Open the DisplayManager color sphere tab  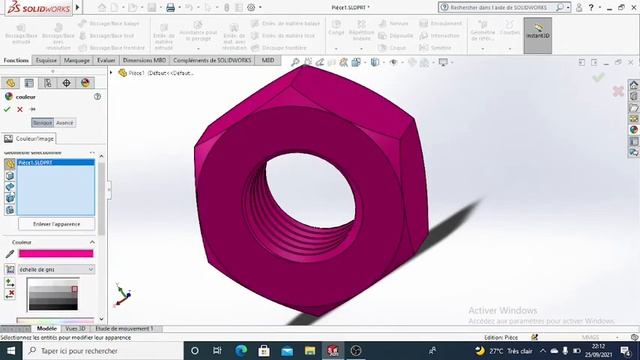pyautogui.click(x=85, y=83)
